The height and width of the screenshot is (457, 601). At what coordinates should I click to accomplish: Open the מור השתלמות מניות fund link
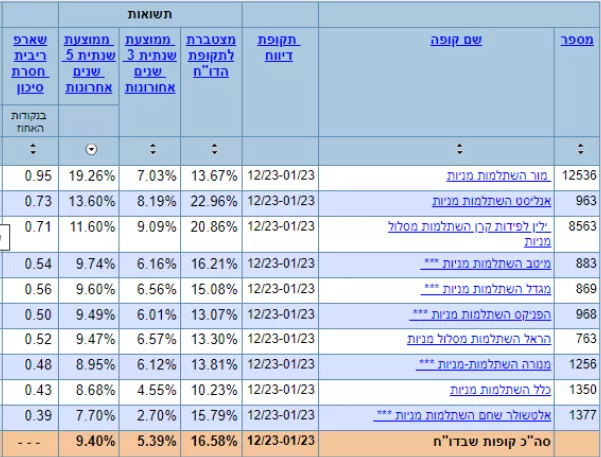[x=497, y=176]
